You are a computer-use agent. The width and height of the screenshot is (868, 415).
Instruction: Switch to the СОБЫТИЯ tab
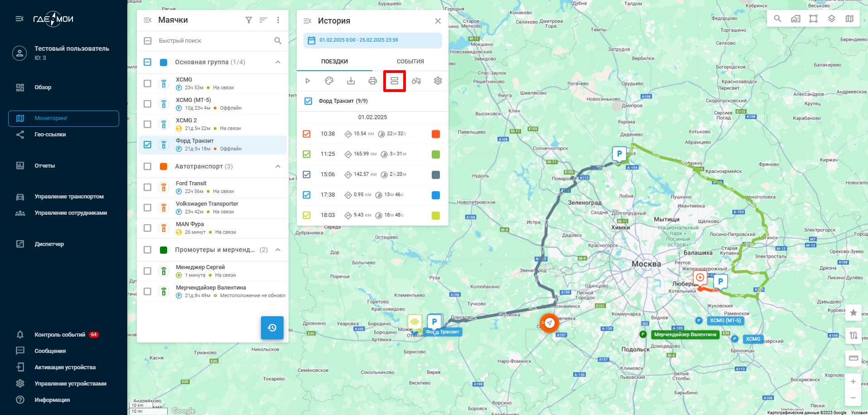coord(410,62)
